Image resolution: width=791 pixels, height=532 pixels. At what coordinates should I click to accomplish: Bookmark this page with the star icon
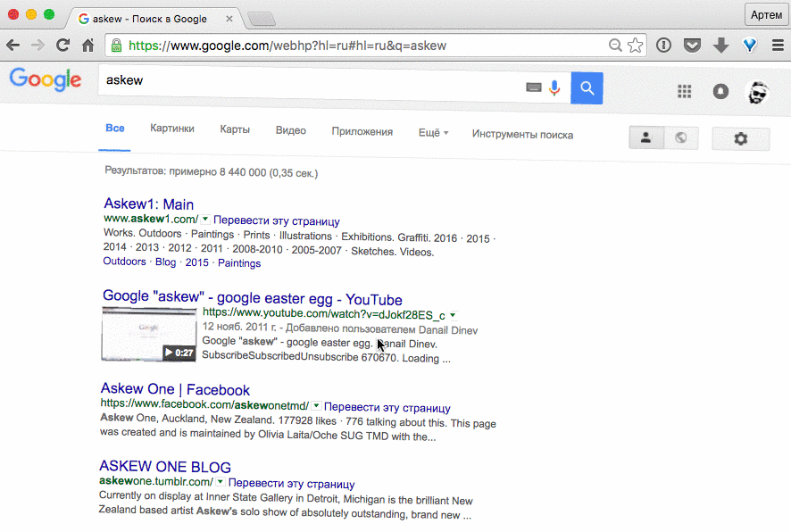pyautogui.click(x=635, y=46)
